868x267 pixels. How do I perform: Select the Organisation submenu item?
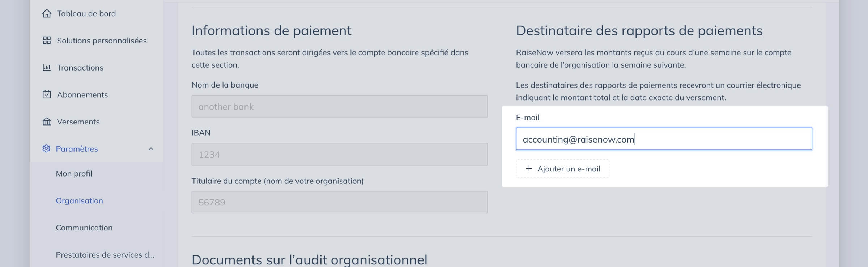pos(79,201)
